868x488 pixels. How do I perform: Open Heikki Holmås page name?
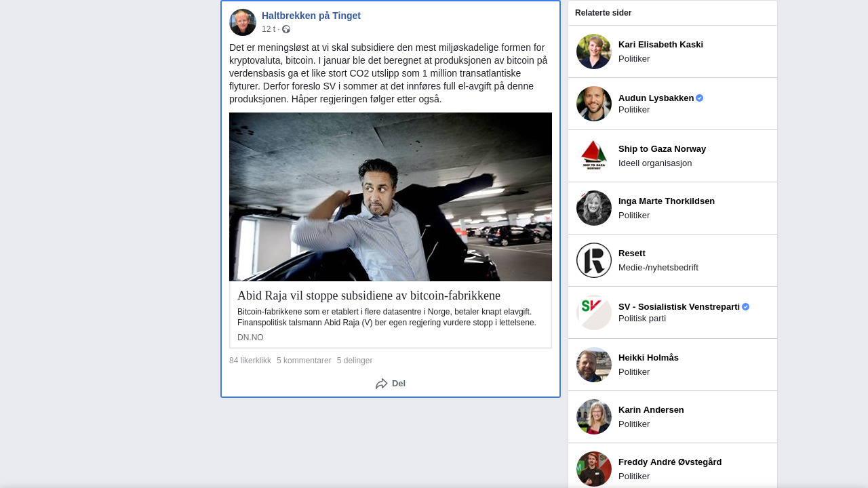point(648,358)
